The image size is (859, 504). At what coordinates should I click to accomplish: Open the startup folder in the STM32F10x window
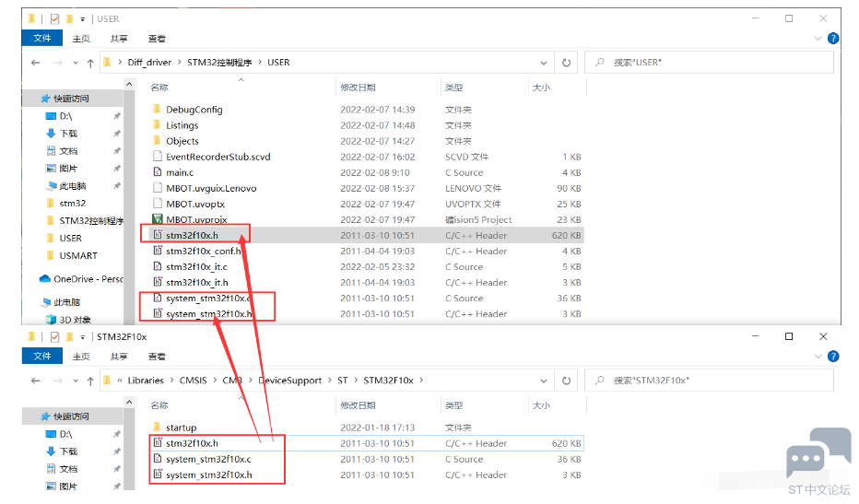181,428
